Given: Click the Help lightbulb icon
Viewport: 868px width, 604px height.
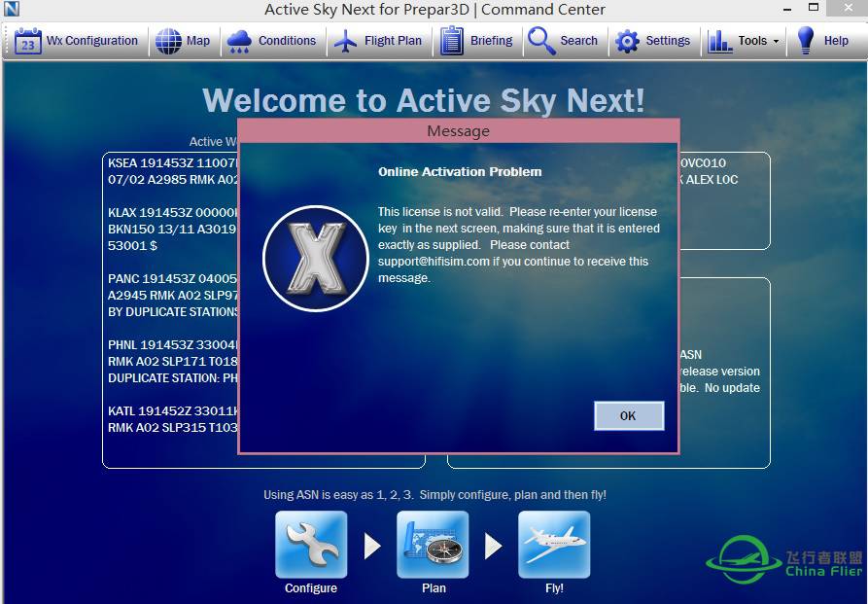Looking at the screenshot, I should pos(805,41).
